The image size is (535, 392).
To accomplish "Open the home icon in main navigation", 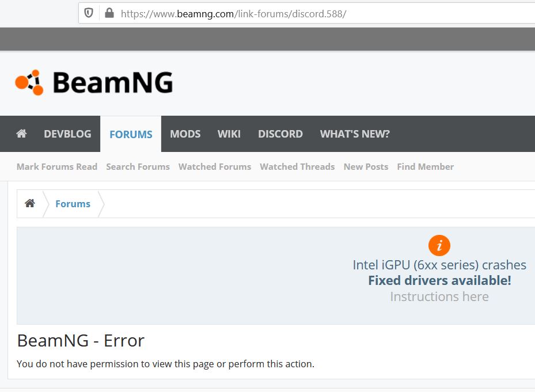I will (21, 134).
